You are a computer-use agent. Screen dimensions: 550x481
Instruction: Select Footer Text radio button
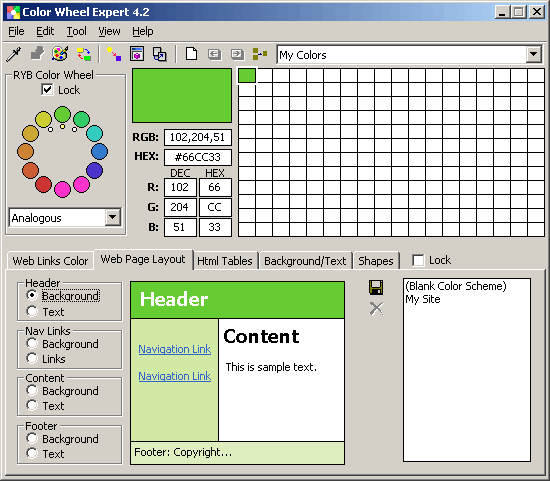pos(32,453)
